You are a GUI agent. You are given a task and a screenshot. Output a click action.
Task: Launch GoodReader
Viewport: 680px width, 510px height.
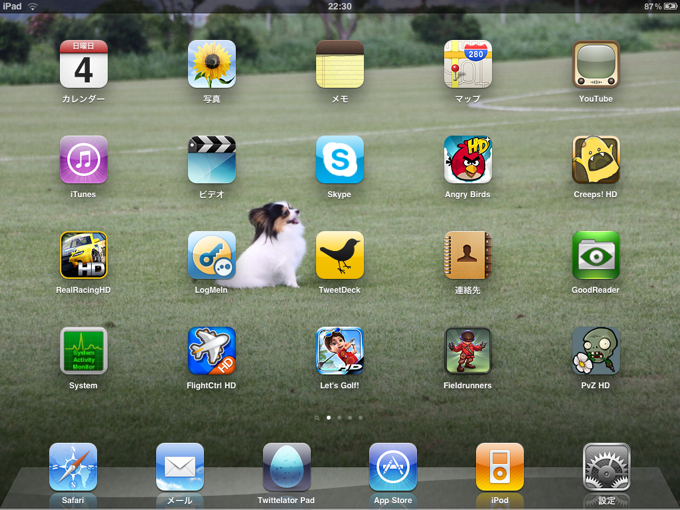(x=596, y=255)
